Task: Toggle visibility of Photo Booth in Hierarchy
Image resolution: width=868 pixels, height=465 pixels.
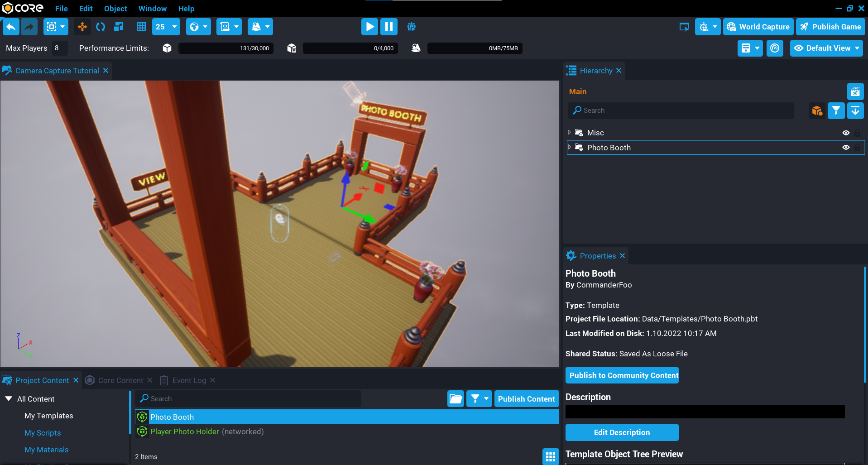Action: coord(845,148)
